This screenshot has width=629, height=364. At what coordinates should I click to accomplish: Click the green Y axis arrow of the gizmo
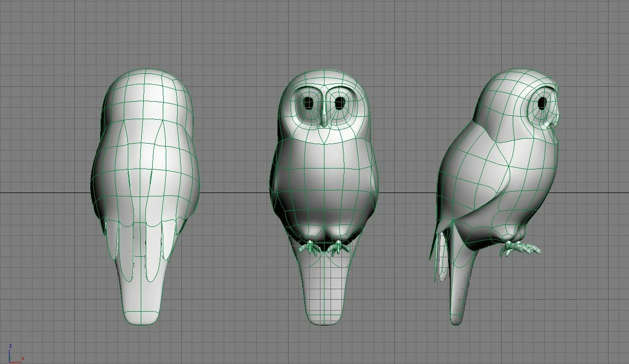click(10, 358)
